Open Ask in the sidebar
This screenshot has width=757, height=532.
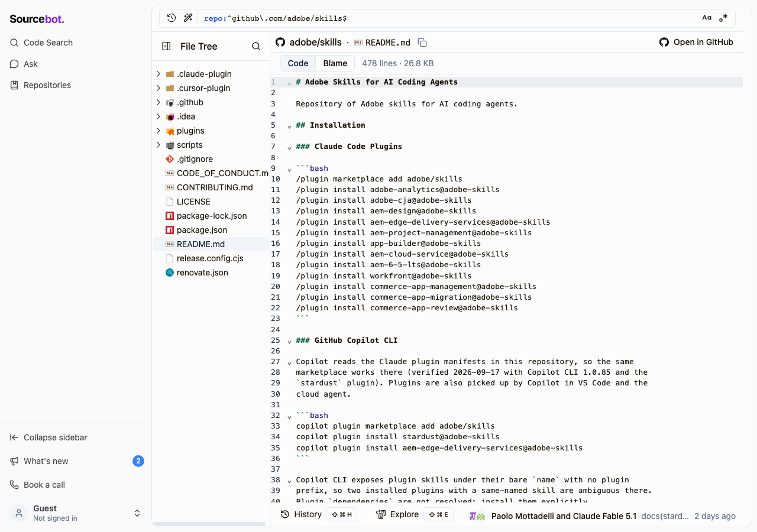[x=24, y=64]
